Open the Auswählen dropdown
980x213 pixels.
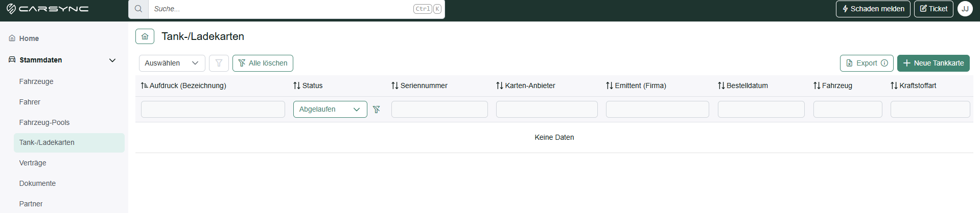[172, 63]
